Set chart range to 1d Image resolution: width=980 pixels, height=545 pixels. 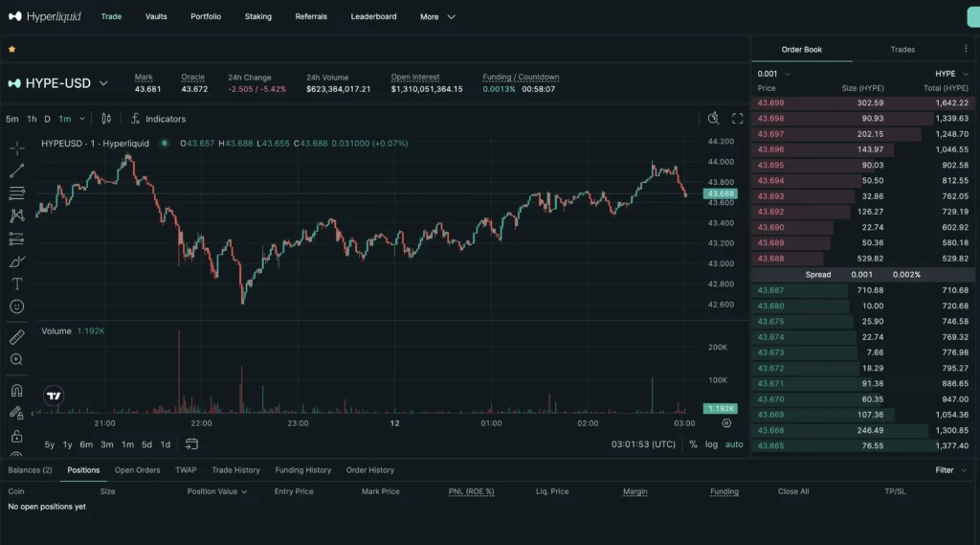tap(165, 444)
